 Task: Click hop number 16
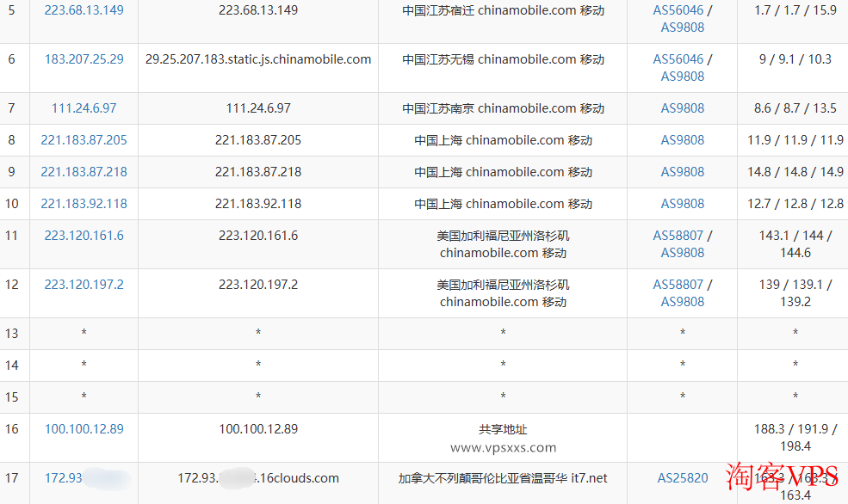click(x=11, y=429)
